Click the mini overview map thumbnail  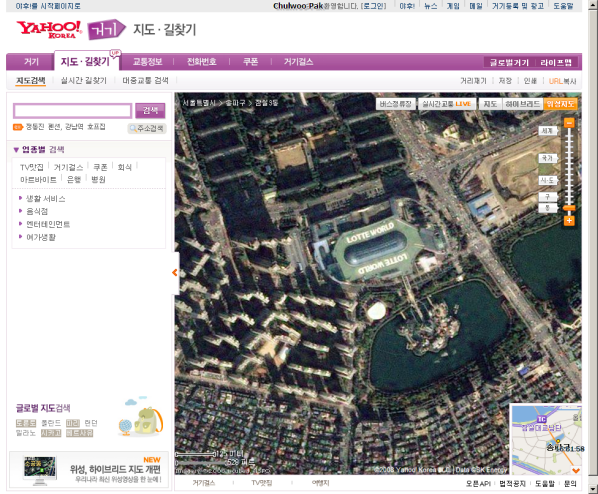[x=546, y=439]
